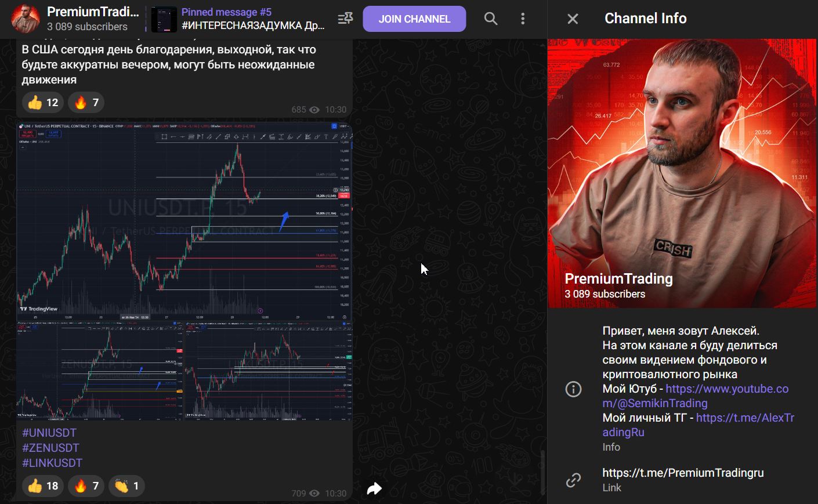This screenshot has width=818, height=504.
Task: Copy the https://t.me/PremiumTradingru channel link
Action: coord(683,473)
